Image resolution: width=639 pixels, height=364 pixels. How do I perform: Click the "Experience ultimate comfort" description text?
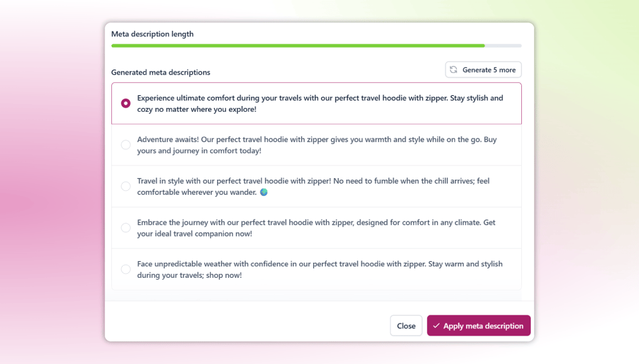[x=319, y=103]
